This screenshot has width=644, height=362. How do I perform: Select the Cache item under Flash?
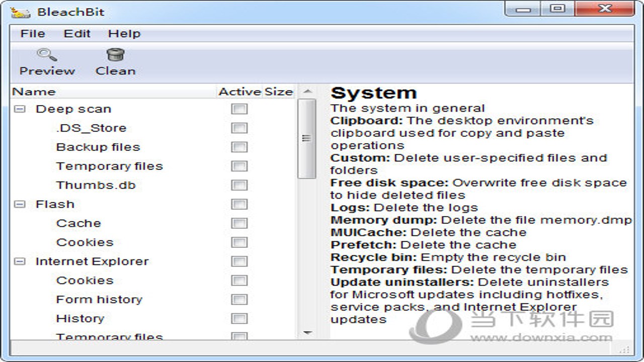click(78, 223)
